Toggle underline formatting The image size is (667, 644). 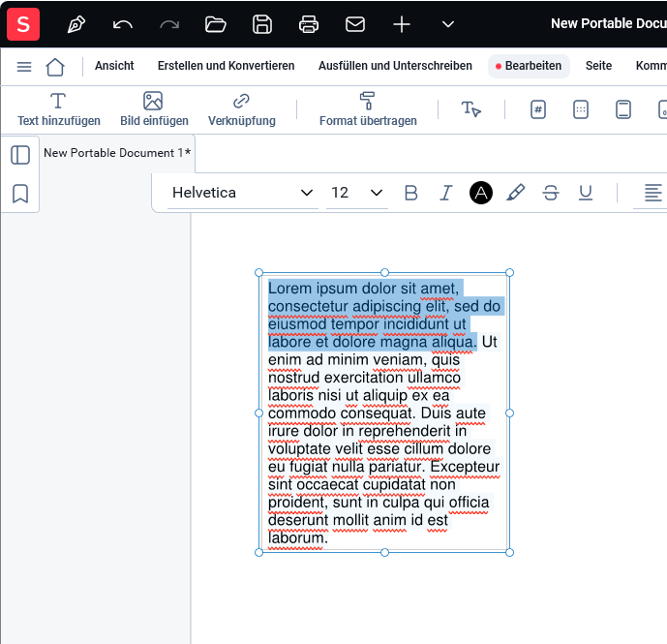pyautogui.click(x=586, y=193)
